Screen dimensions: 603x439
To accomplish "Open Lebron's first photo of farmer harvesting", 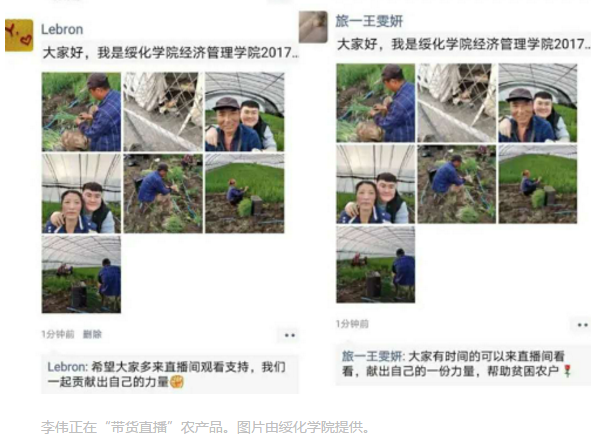I will click(81, 111).
